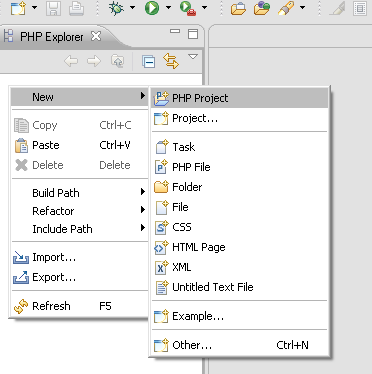Select Other... in the New submenu

click(x=239, y=345)
